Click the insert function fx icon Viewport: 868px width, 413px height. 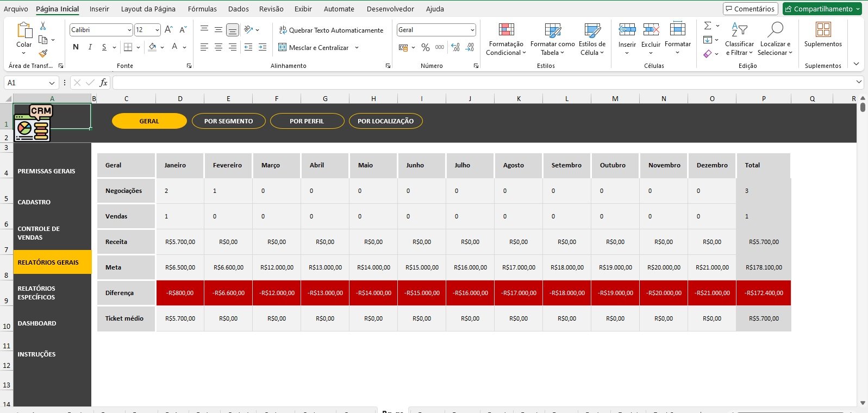point(103,83)
